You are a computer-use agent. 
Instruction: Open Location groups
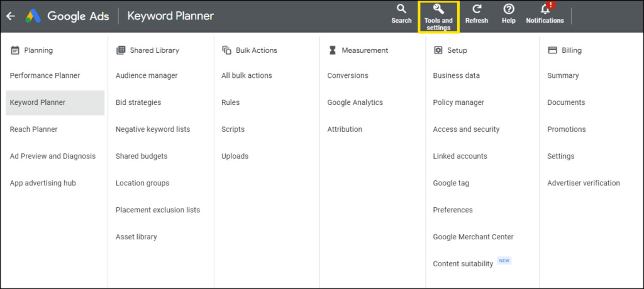pyautogui.click(x=143, y=183)
